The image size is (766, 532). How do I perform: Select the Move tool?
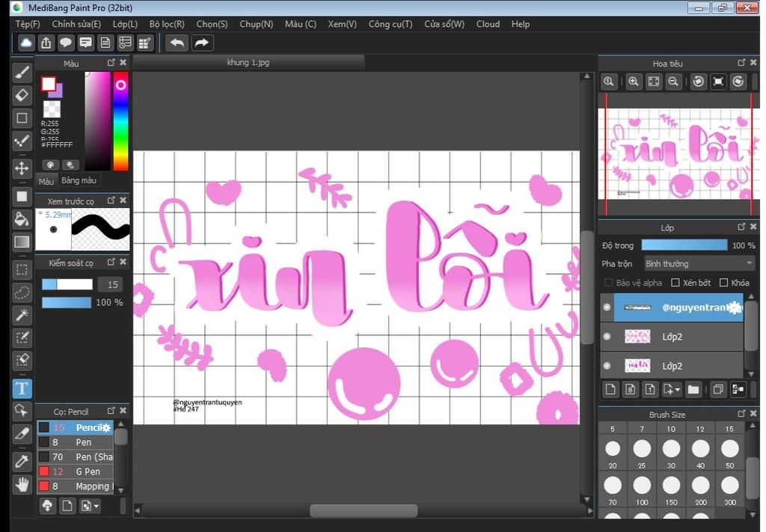[22, 168]
